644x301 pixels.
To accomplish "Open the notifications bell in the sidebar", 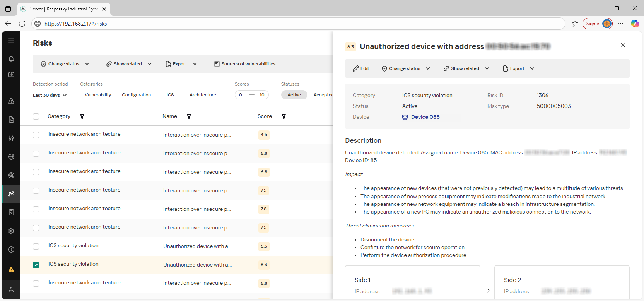I will coord(11,59).
